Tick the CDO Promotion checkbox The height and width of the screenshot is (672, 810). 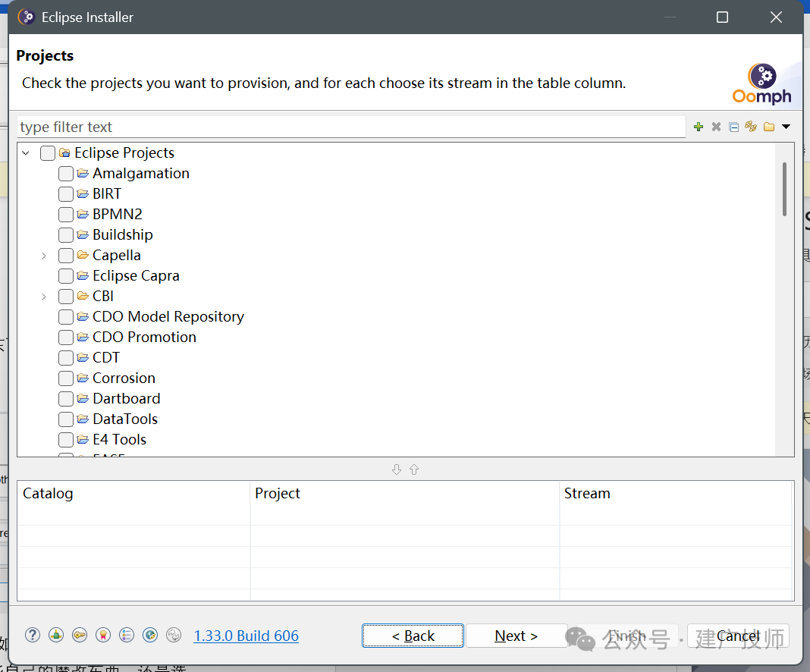click(66, 338)
